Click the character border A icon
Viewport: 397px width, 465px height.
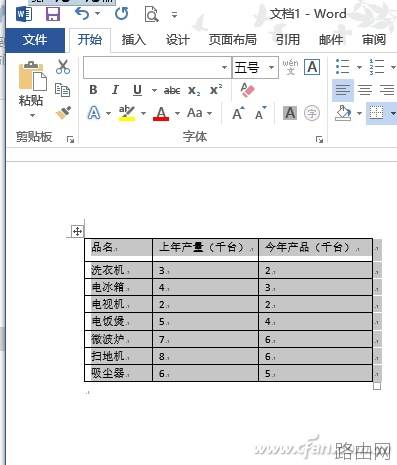312,67
